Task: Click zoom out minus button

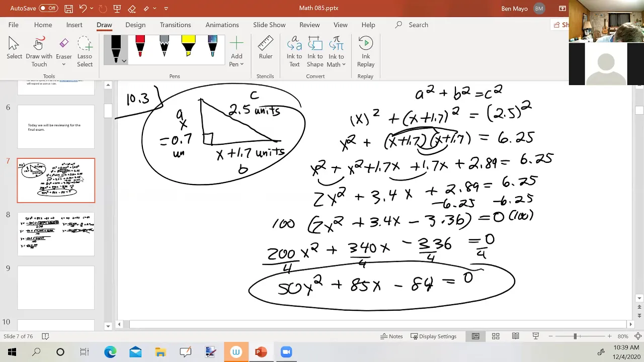Action: [550, 336]
